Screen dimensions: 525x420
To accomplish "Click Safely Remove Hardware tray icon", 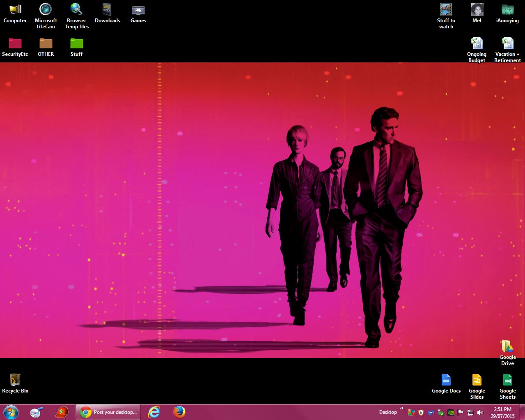I will 440,412.
